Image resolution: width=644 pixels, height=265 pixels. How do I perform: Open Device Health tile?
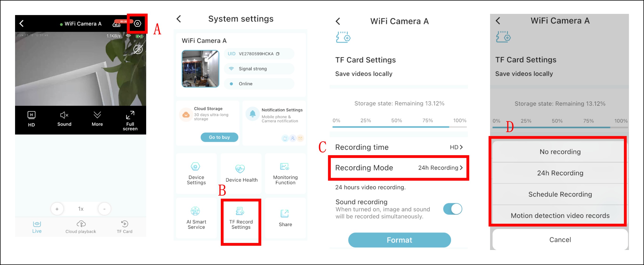tap(241, 173)
